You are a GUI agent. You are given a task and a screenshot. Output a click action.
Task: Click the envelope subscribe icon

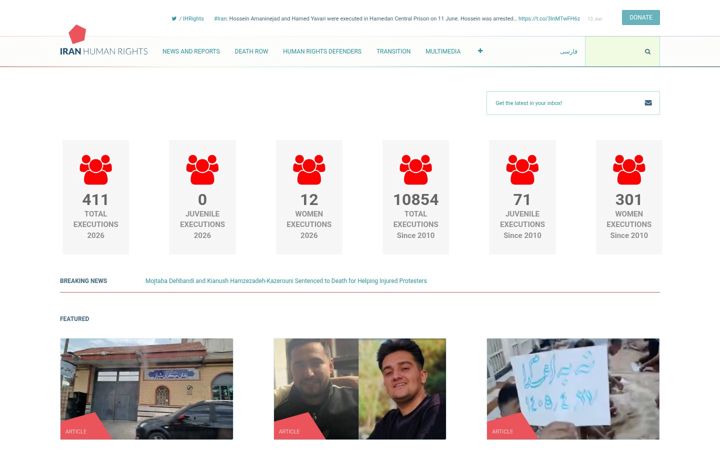tap(648, 103)
